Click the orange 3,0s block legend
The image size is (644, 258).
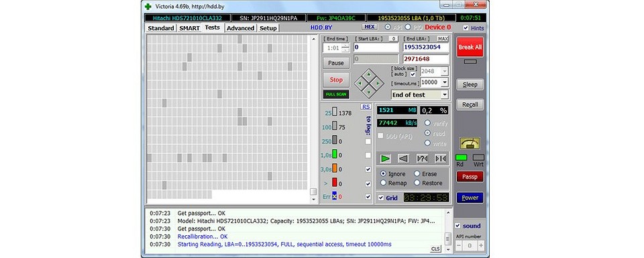coord(335,169)
